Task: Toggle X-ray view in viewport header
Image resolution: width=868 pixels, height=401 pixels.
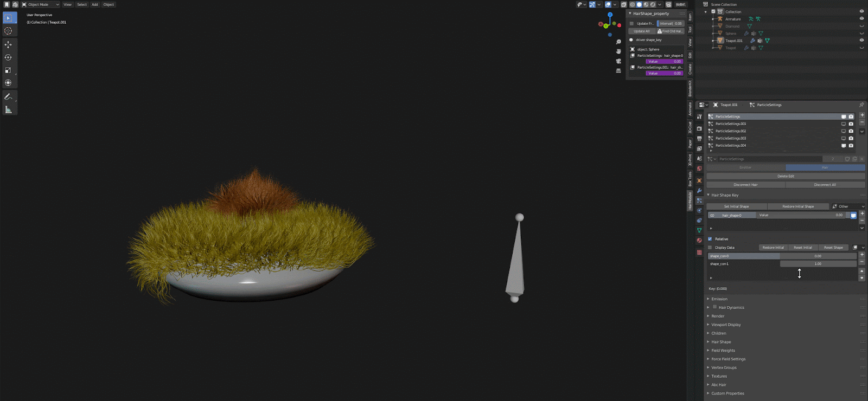Action: (624, 4)
